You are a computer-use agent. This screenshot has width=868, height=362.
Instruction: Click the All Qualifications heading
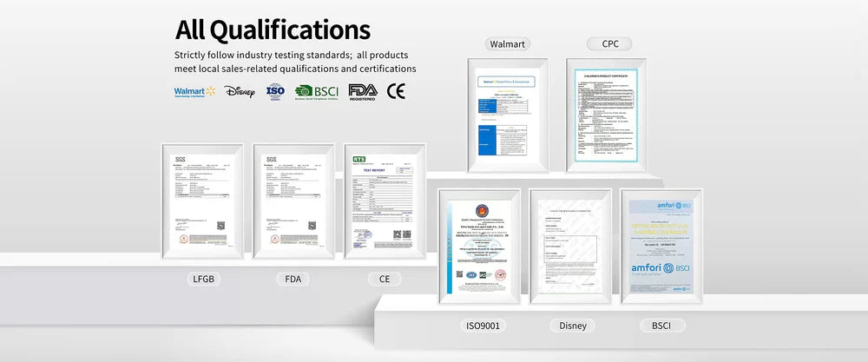(x=273, y=30)
